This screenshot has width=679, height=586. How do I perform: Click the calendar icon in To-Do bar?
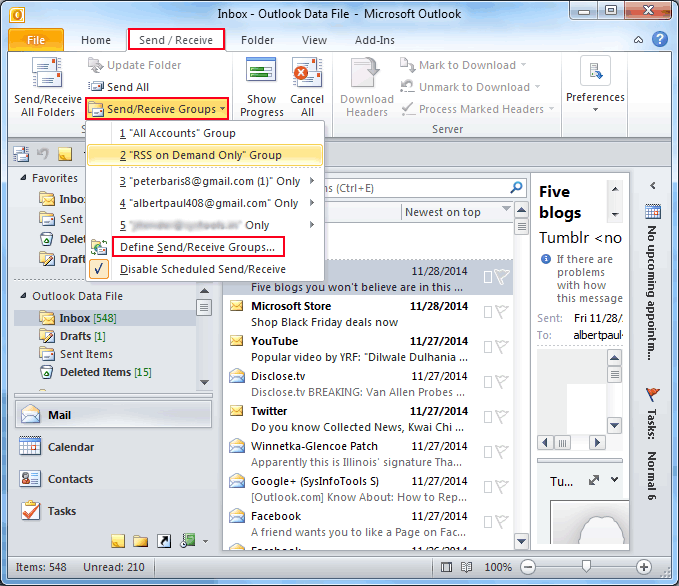(x=653, y=211)
